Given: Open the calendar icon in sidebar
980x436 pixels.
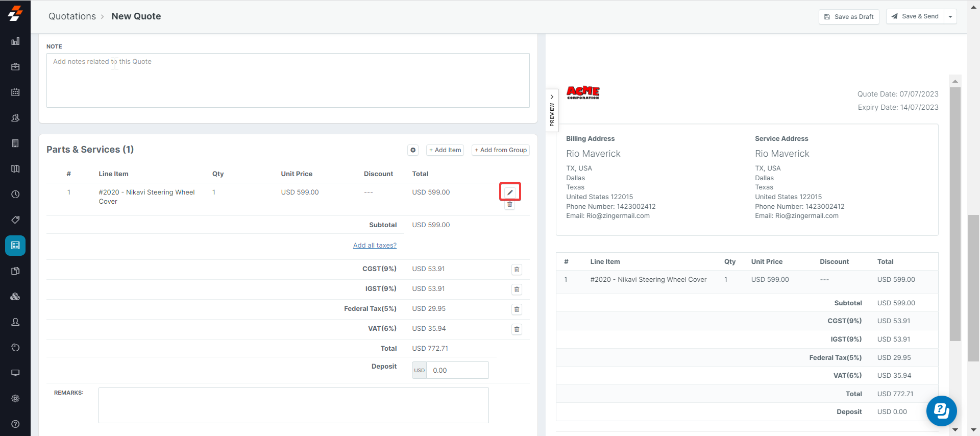Looking at the screenshot, I should 15,92.
